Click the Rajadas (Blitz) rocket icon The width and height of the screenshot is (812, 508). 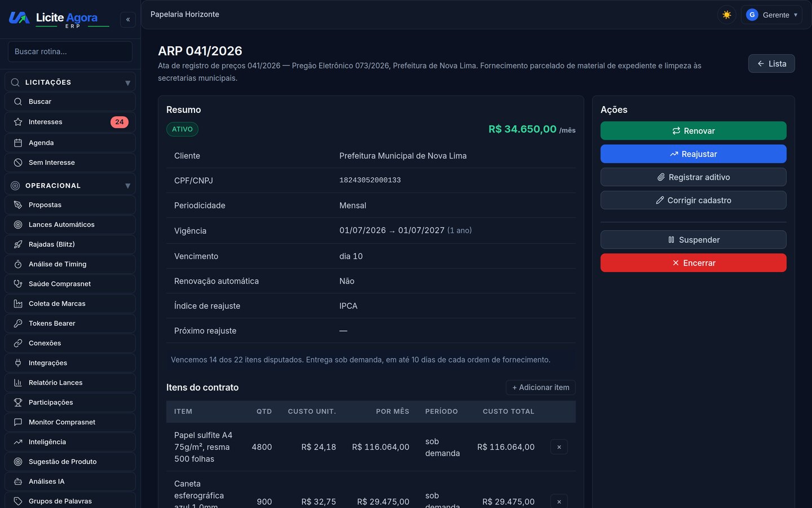[x=18, y=244]
